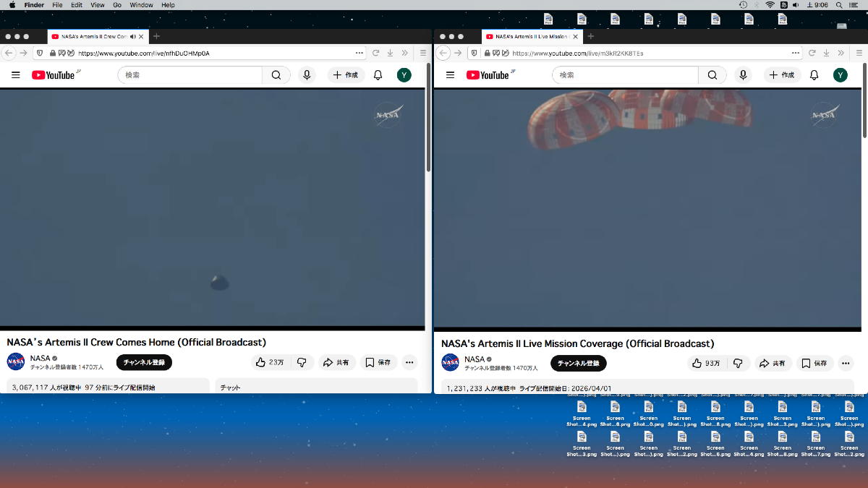
Task: Expand toolbar overflow chevron in left browser
Action: pyautogui.click(x=404, y=53)
